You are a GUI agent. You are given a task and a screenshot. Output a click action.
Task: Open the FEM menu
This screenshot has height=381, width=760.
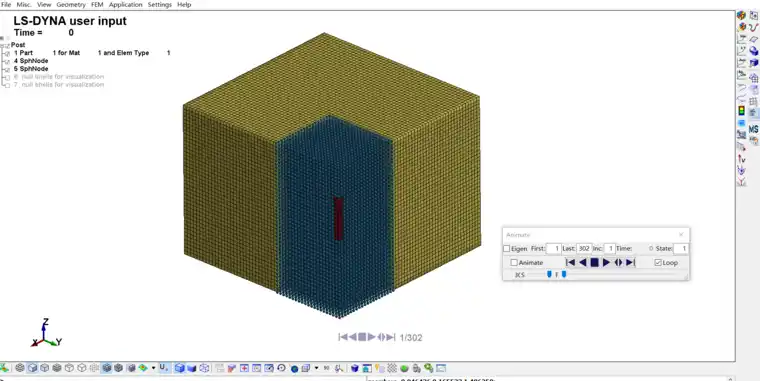[x=97, y=4]
